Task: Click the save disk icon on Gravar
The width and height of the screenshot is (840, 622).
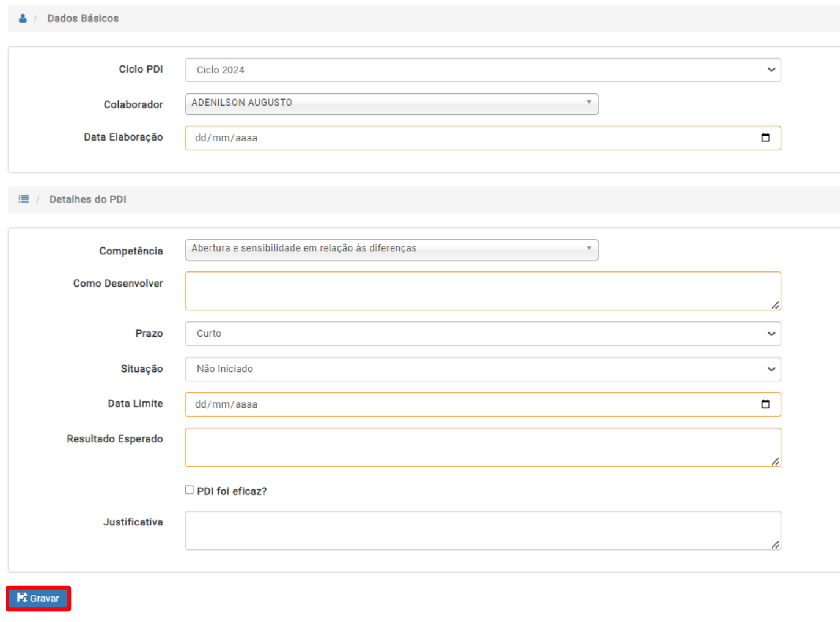Action: click(x=22, y=598)
